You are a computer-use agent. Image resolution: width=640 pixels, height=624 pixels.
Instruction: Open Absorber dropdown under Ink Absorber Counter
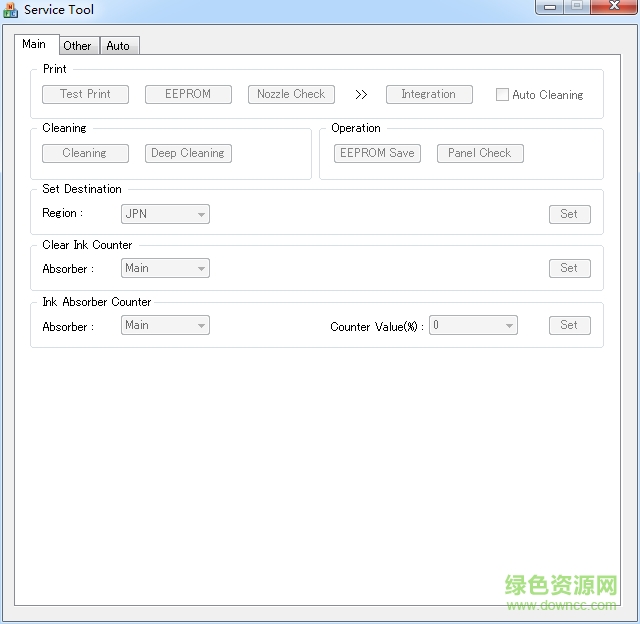pos(165,325)
